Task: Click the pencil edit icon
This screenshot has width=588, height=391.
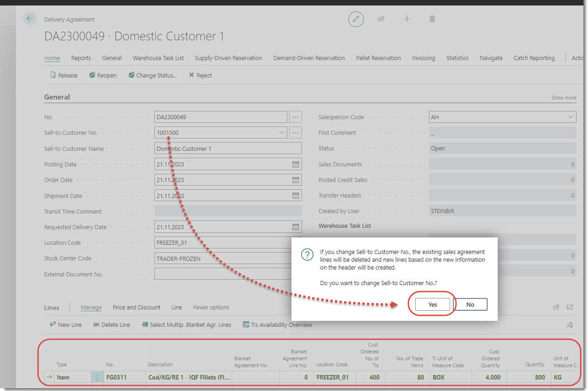Action: click(356, 19)
